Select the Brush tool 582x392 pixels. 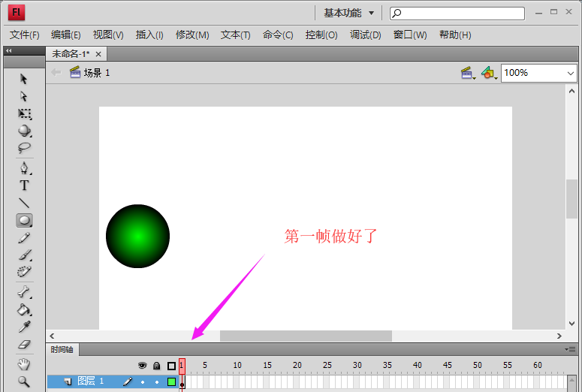(x=25, y=255)
